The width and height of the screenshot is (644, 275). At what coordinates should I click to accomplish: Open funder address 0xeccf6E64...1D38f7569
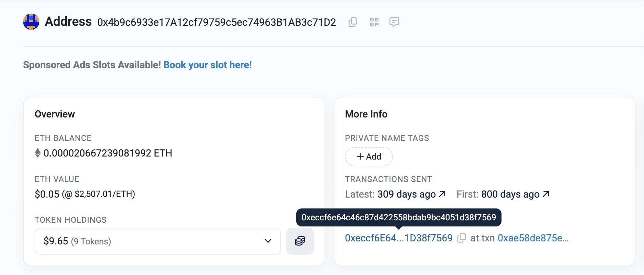point(399,238)
